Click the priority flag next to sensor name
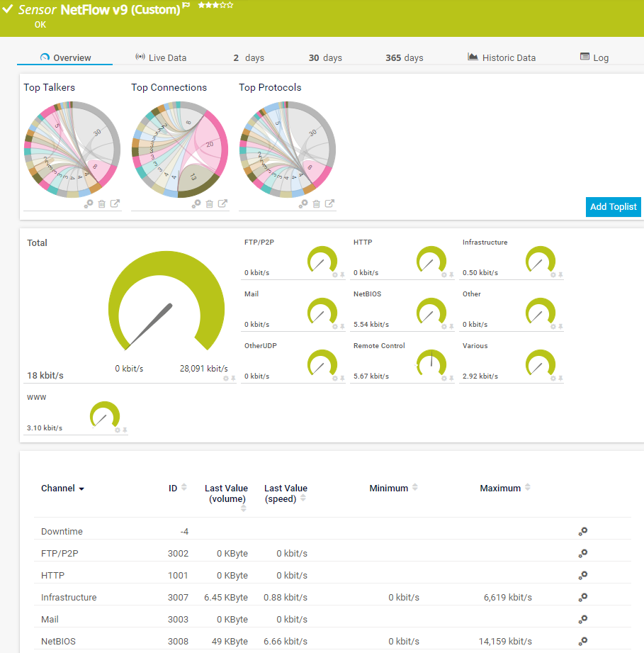This screenshot has height=653, width=644. tap(186, 6)
